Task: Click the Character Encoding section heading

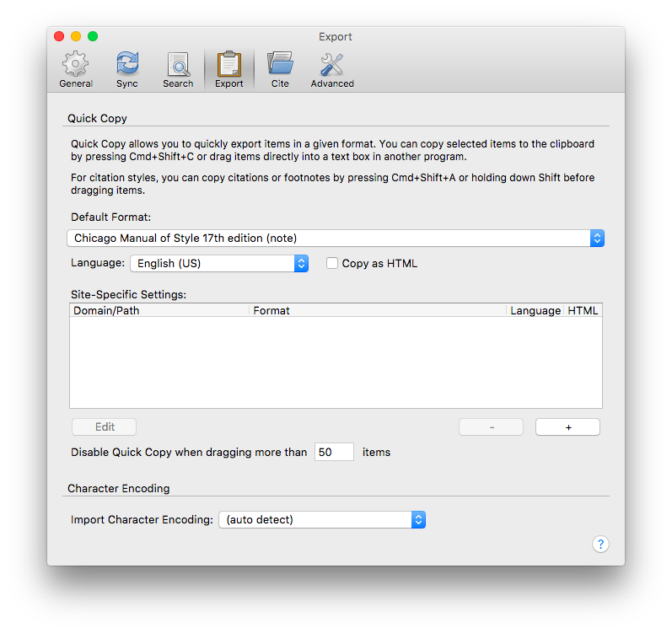Action: tap(119, 489)
